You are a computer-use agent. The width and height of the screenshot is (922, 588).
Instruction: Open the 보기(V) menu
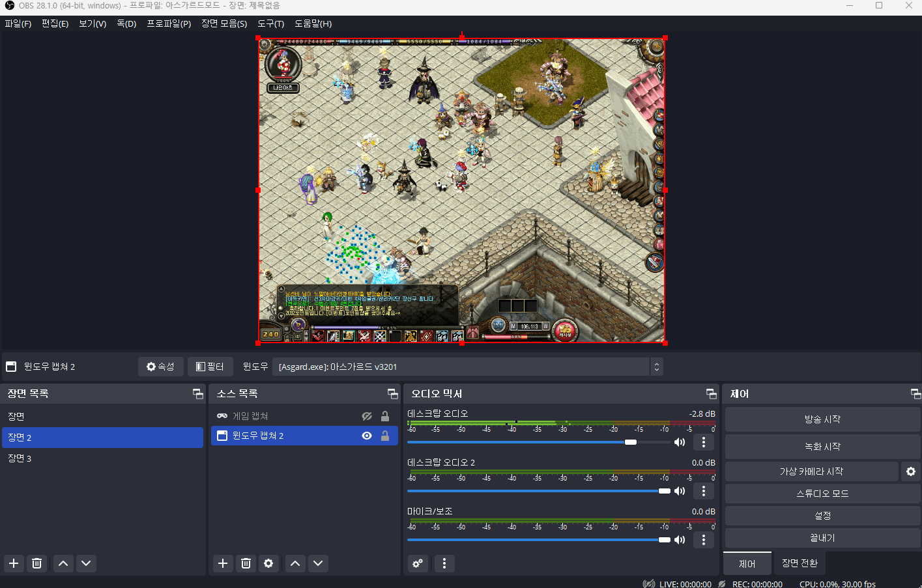93,23
